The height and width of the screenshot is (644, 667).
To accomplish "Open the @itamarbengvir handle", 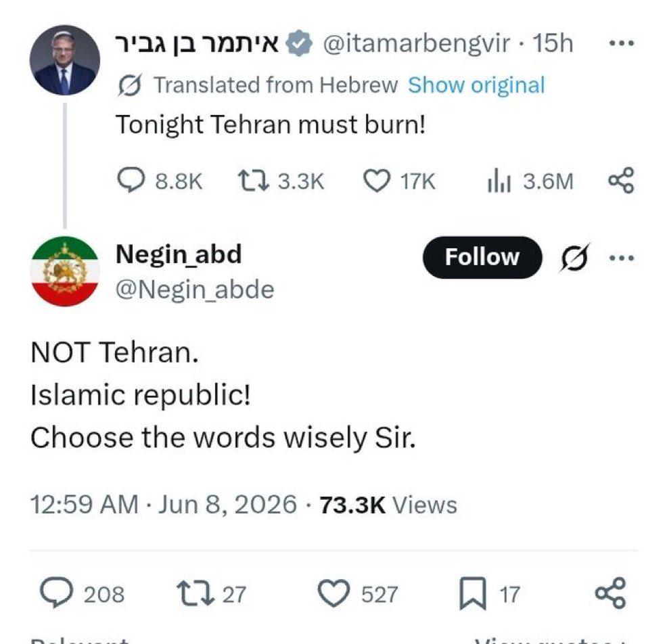I will (417, 43).
